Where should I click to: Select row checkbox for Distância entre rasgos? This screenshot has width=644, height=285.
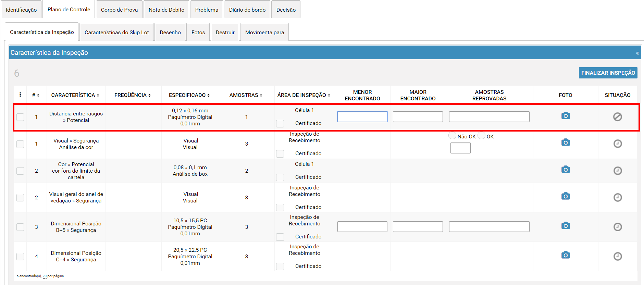tap(20, 117)
